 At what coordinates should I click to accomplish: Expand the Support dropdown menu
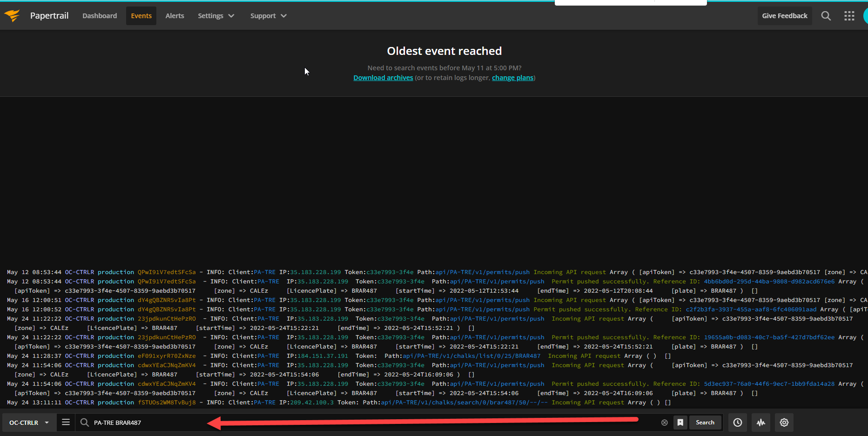coord(269,16)
